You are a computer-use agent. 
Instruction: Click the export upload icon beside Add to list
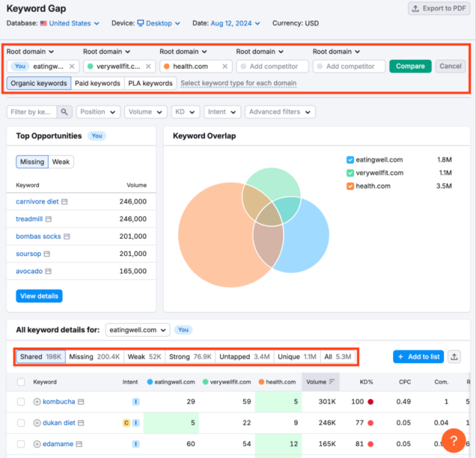click(455, 357)
